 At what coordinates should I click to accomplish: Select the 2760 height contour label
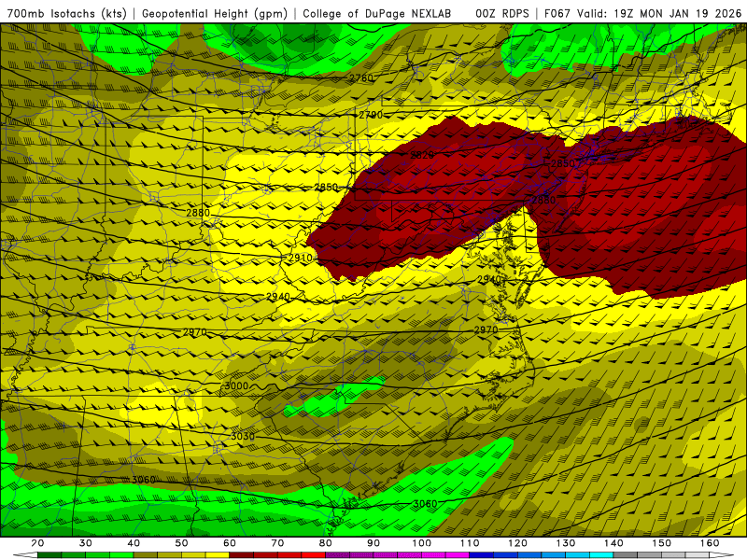click(361, 78)
